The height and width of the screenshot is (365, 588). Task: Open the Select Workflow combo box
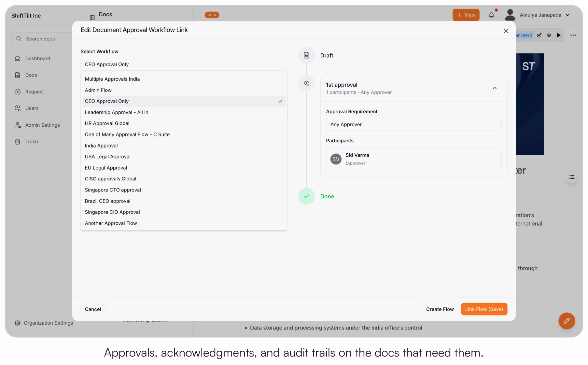click(184, 64)
